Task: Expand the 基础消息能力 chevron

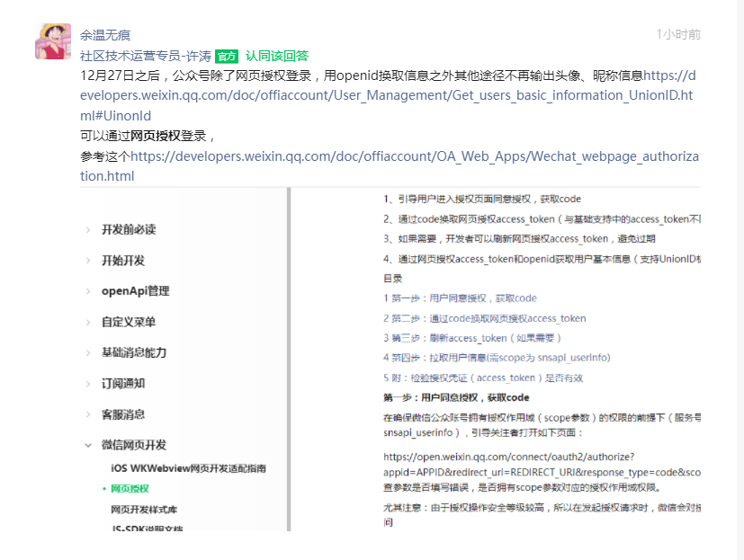Action: [88, 352]
